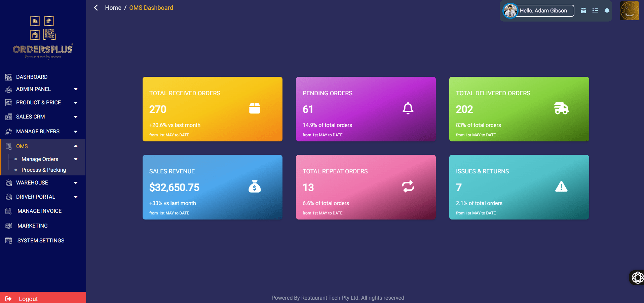Click the money bag icon on Sales Revenue
The height and width of the screenshot is (303, 644).
(255, 187)
